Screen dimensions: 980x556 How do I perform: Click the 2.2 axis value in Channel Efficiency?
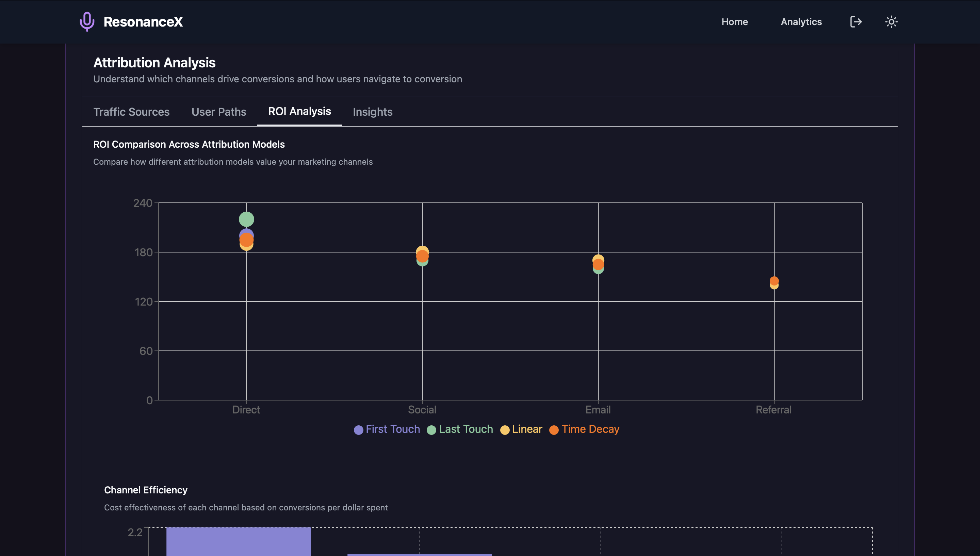[x=135, y=532]
